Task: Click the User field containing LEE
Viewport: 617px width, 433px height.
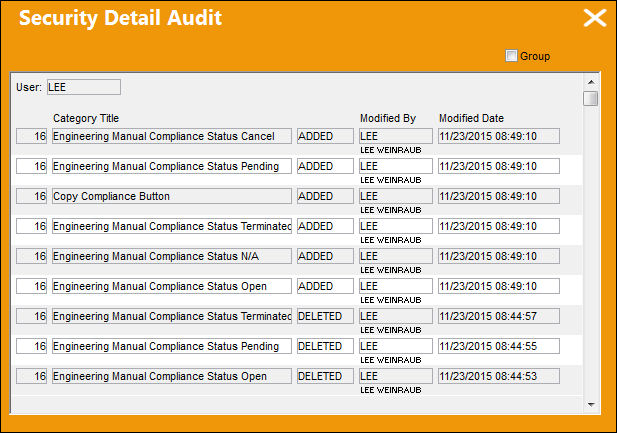Action: (x=84, y=87)
